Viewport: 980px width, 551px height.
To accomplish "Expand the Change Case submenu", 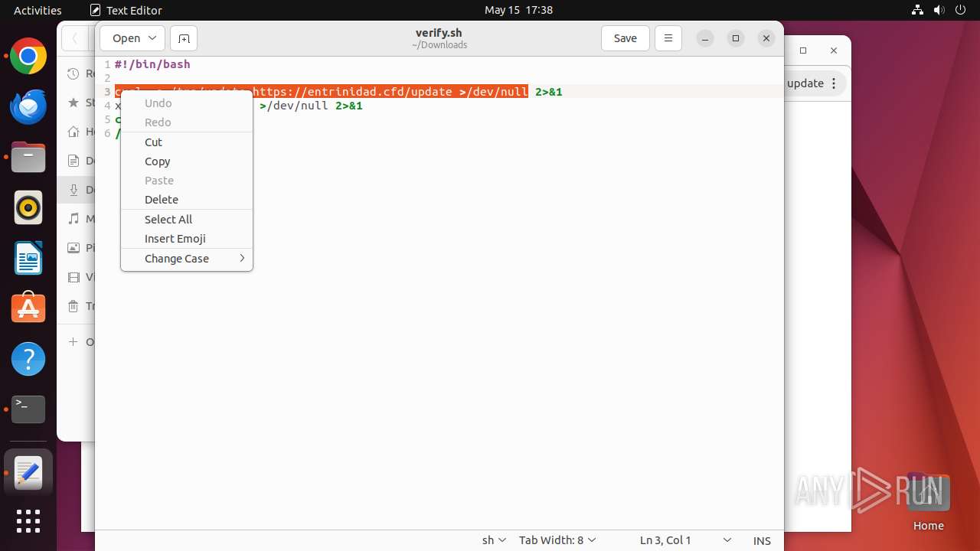I will pyautogui.click(x=187, y=259).
